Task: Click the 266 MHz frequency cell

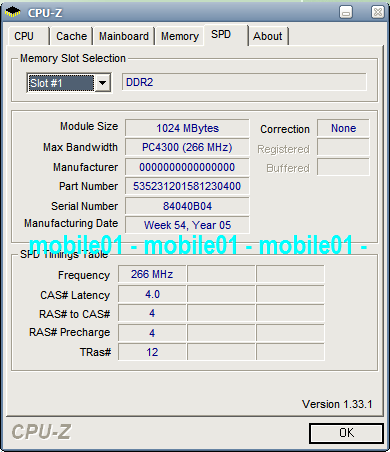Action: (x=152, y=274)
